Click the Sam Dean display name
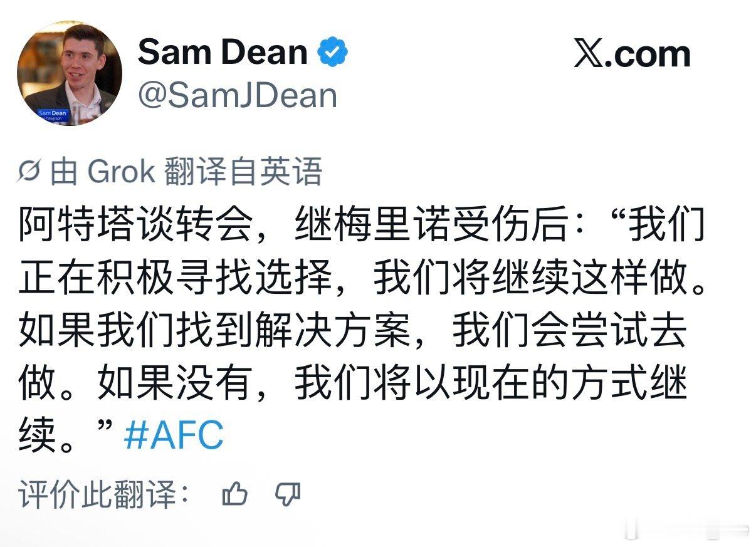 click(223, 51)
